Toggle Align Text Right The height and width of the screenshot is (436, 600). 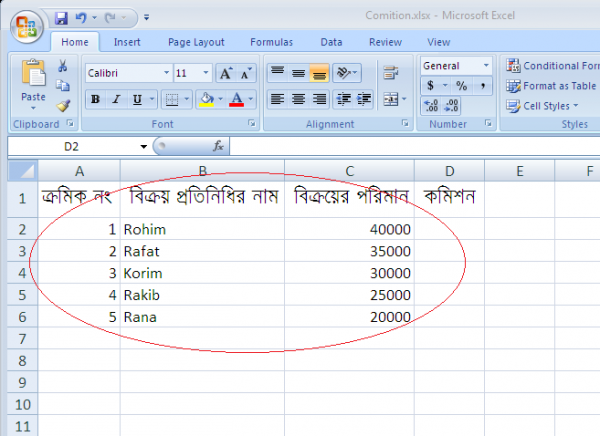tap(319, 100)
